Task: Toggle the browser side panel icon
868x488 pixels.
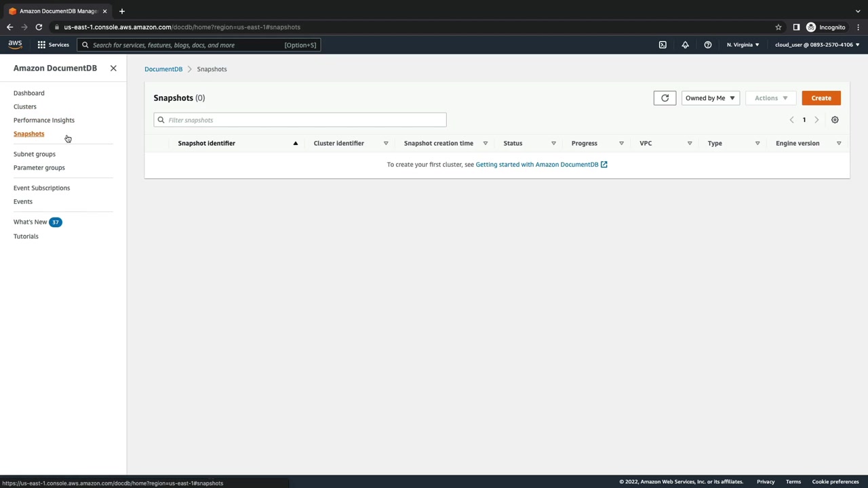Action: [x=796, y=27]
